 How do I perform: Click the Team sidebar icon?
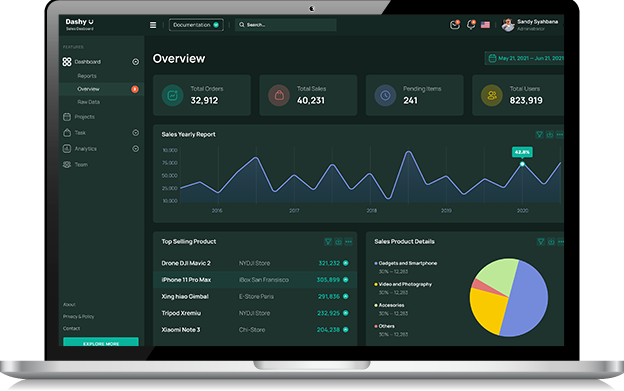(67, 164)
